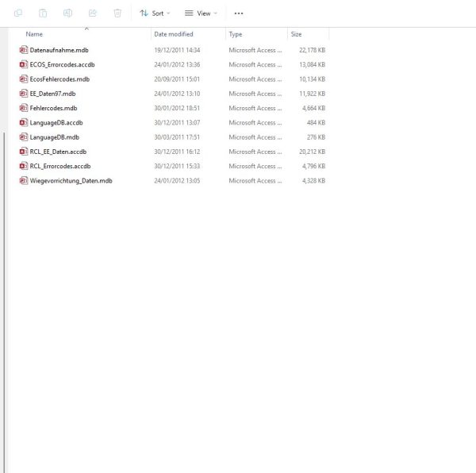This screenshot has height=473, width=476.
Task: Click Access icon of EE_Daten97.mdb
Action: click(x=24, y=94)
